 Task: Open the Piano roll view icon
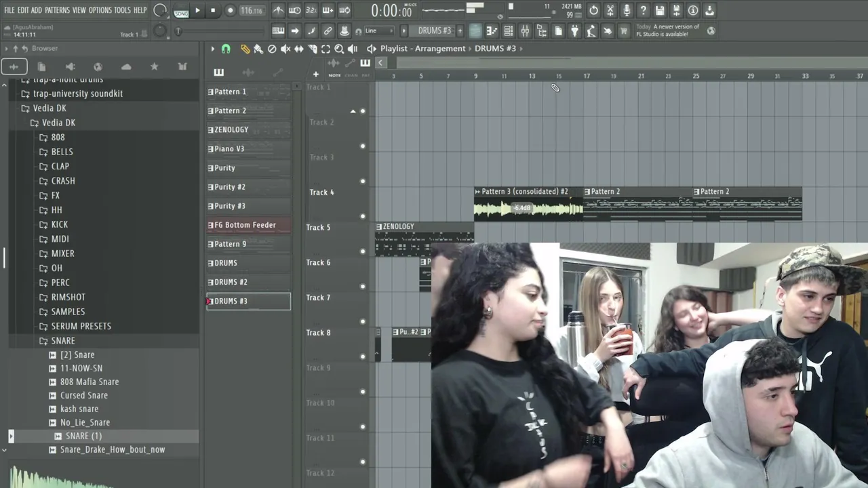point(492,30)
